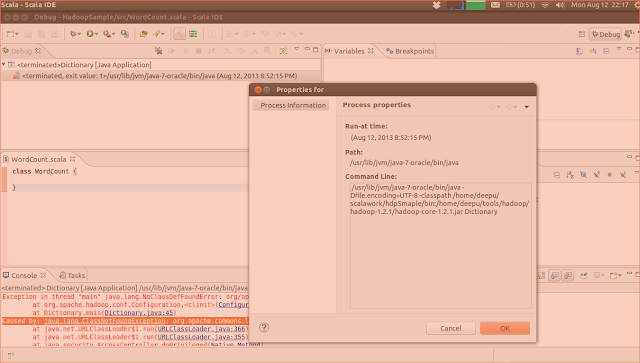Open the Open Console dropdown arrow
640x363 pixels.
619,276
